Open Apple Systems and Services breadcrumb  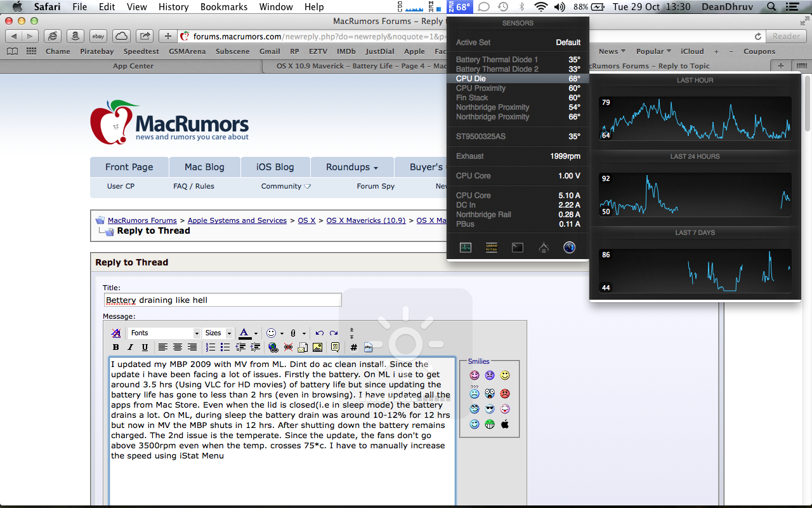coord(237,220)
